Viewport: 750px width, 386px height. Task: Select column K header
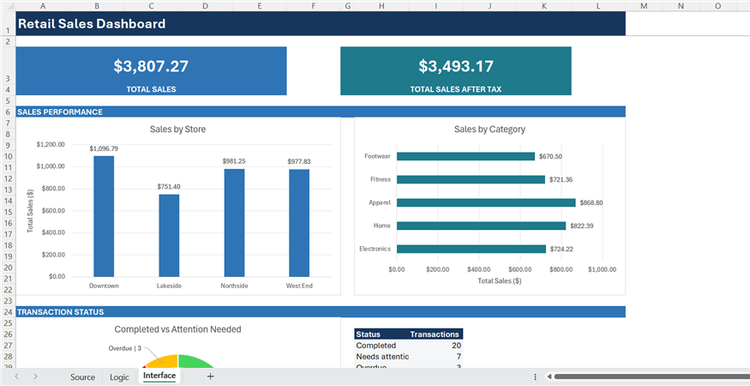pyautogui.click(x=544, y=6)
